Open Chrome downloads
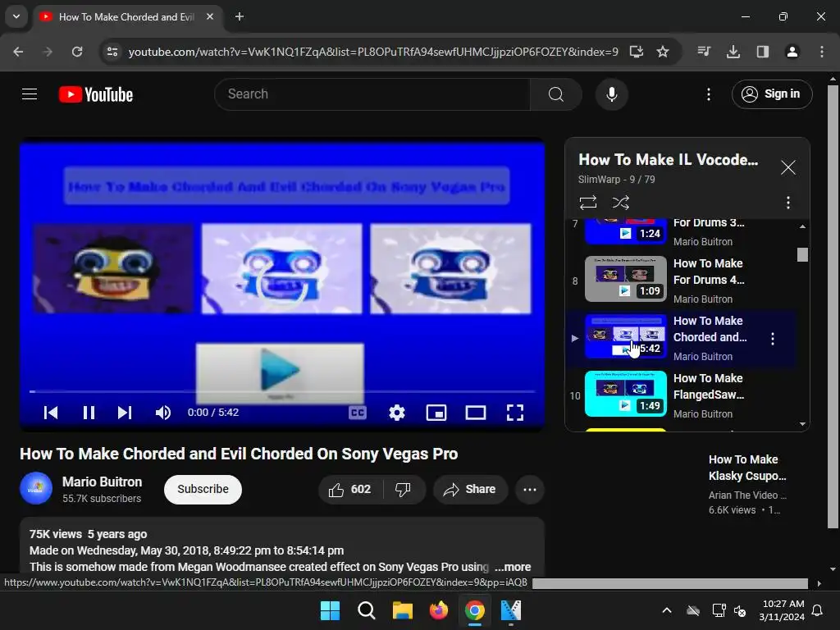 (x=733, y=52)
